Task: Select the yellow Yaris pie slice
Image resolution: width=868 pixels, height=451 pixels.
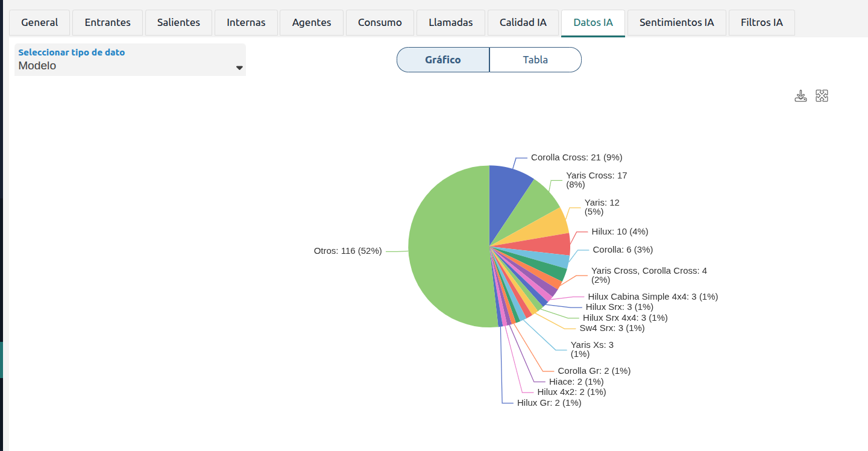Action: 546,226
